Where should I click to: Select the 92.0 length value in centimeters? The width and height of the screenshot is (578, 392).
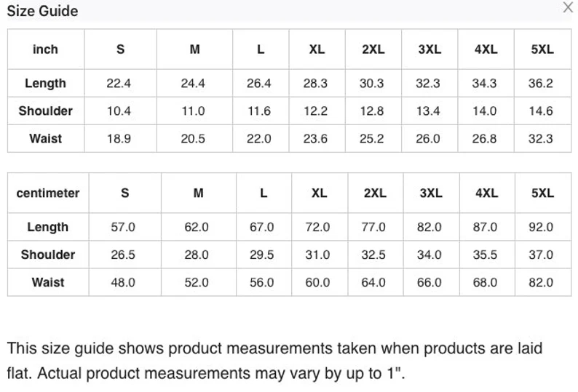[541, 227]
